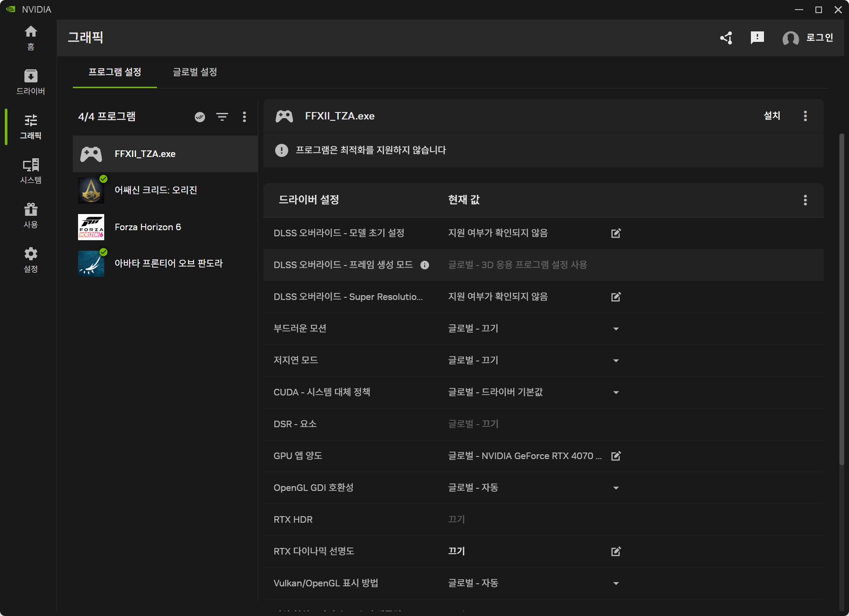Click the DSR - 요소 setting row

[x=543, y=424]
